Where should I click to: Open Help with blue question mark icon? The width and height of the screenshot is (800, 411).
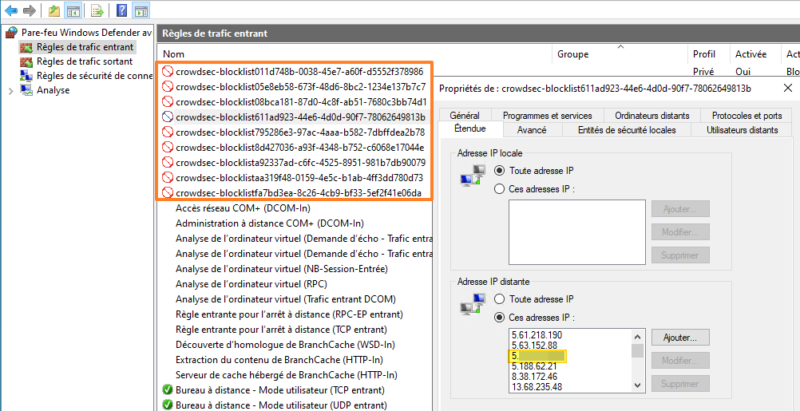(122, 10)
